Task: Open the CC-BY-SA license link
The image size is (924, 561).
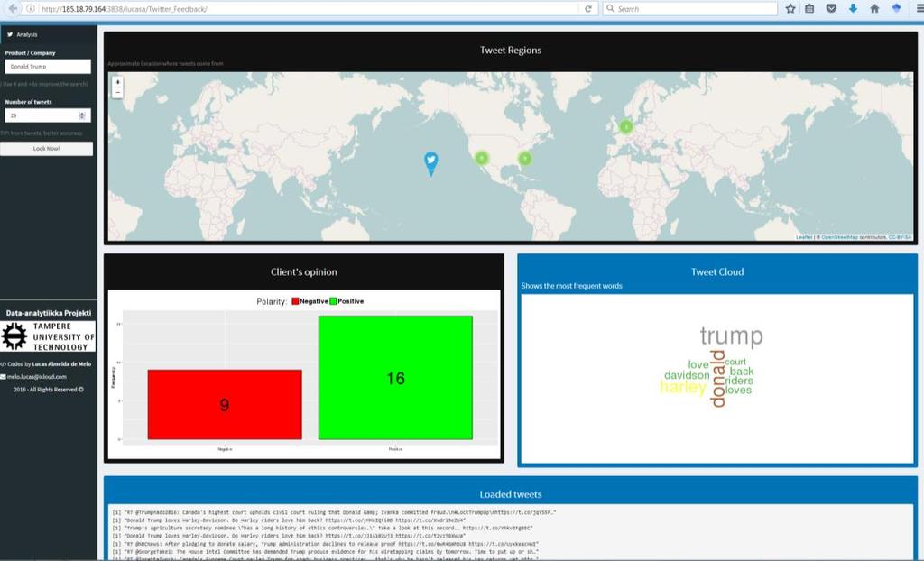Action: point(900,237)
